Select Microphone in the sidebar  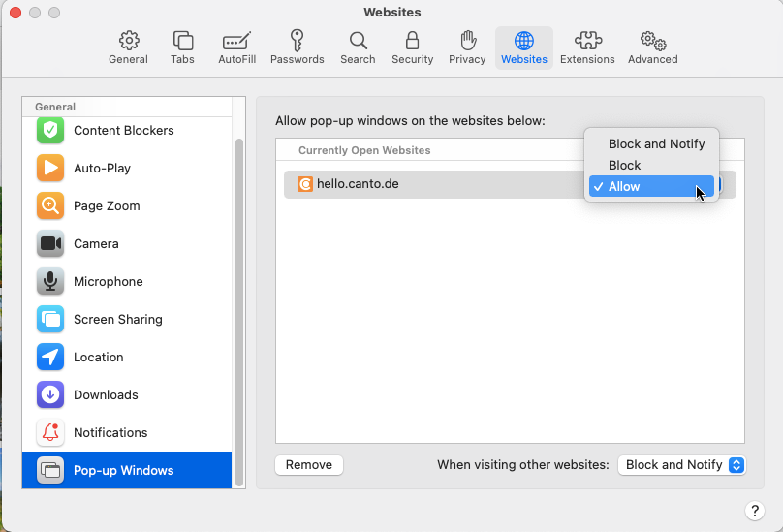127,281
